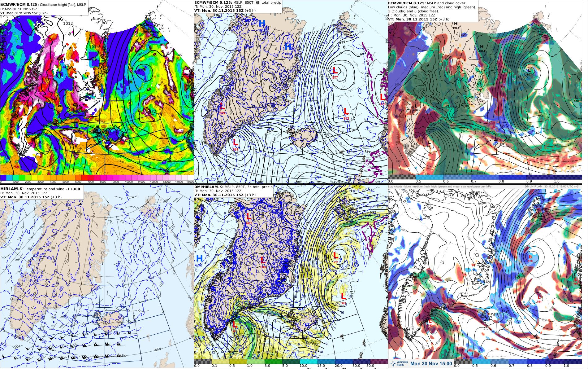The image size is (588, 369).
Task: Click 'MSLP, 850T, 3h total precip' title
Action: 249,187
